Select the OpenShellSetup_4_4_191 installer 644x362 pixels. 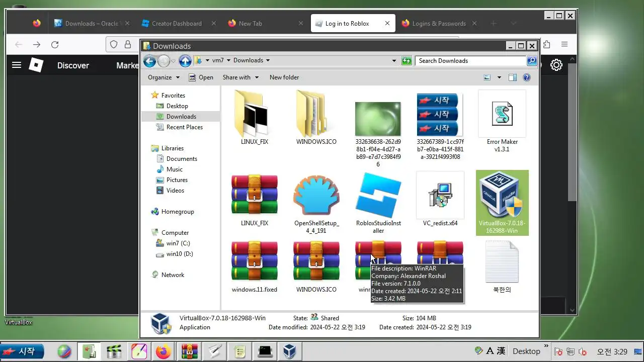click(x=316, y=204)
